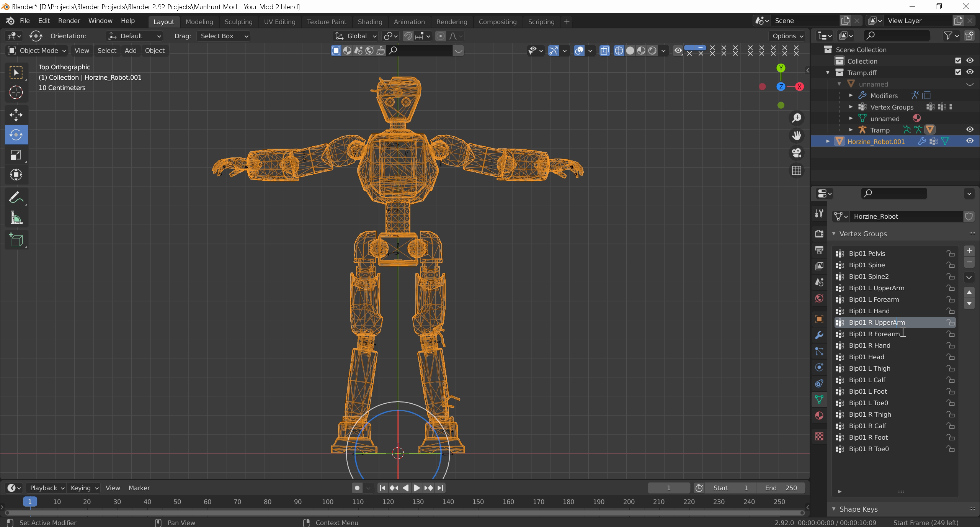Click the Add Cube tool
980x527 pixels.
16,240
